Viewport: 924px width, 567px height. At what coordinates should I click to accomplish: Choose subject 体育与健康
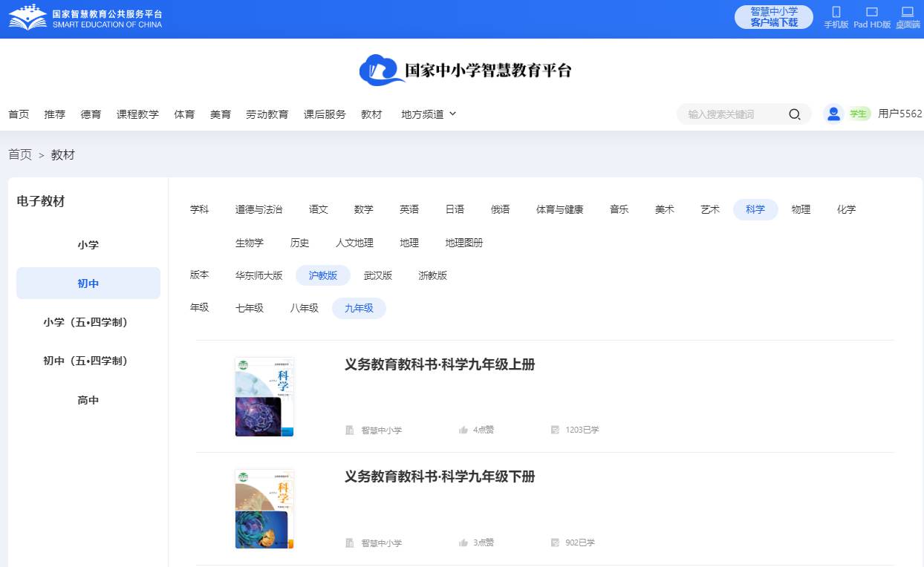click(560, 209)
